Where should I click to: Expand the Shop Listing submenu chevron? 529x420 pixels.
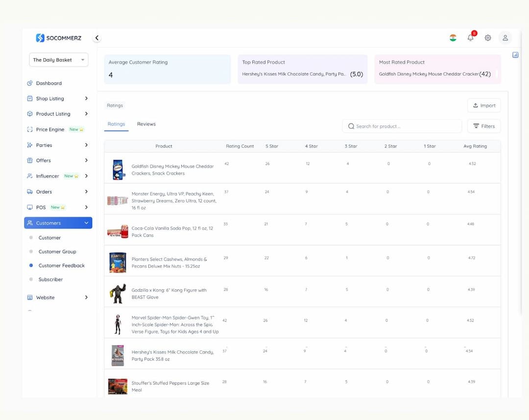click(86, 98)
